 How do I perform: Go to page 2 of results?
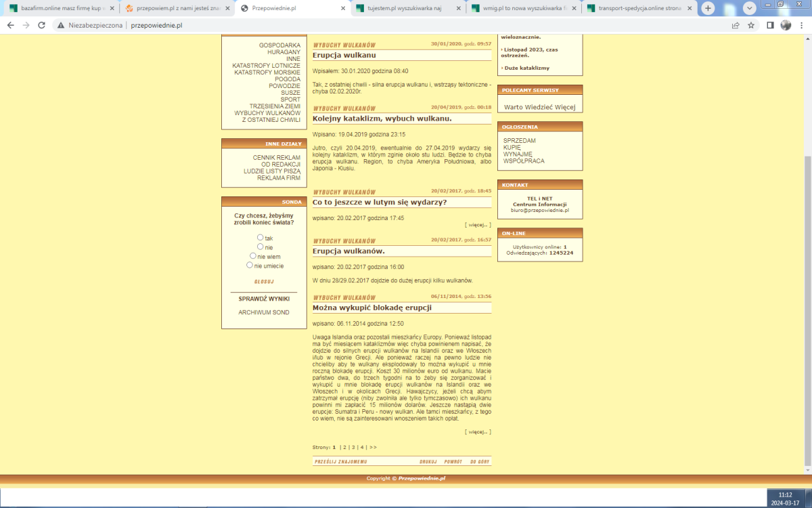pyautogui.click(x=344, y=447)
